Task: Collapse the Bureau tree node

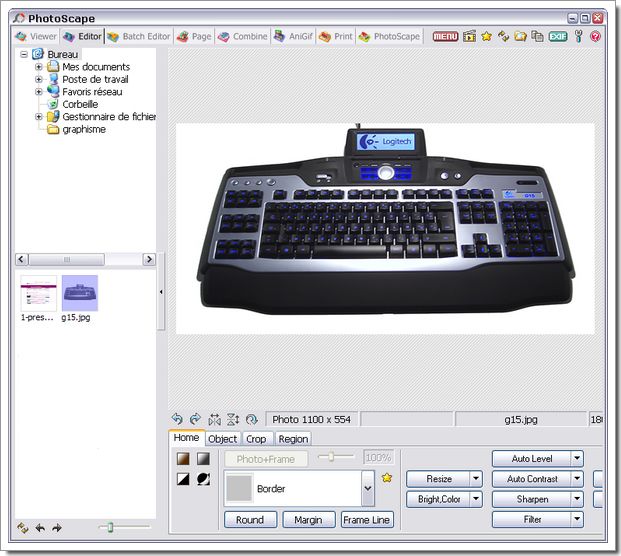Action: (24, 54)
